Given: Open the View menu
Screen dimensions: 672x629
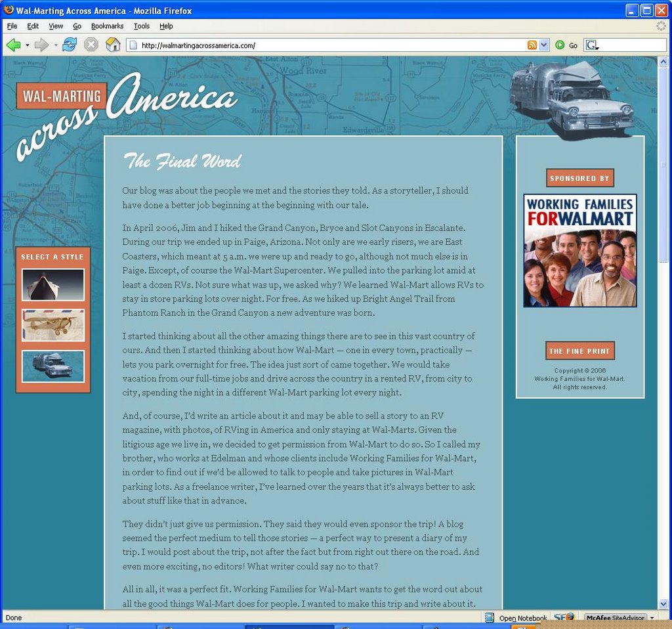Looking at the screenshot, I should 56,26.
